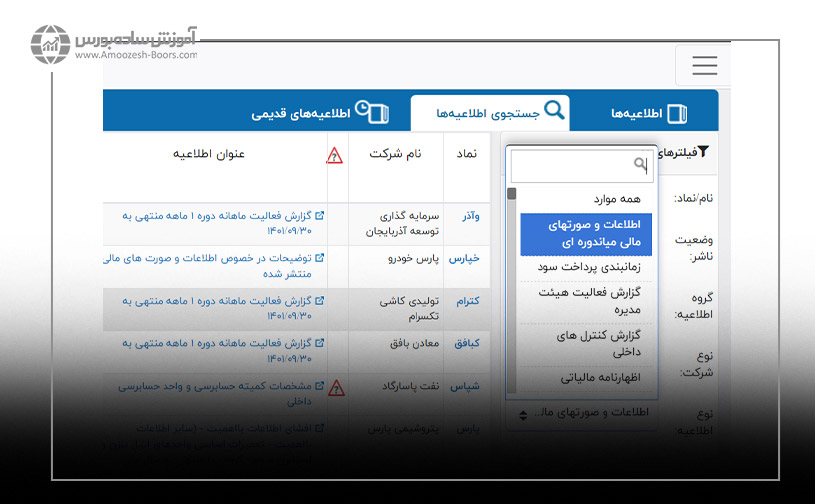The image size is (815, 504).
Task: Click external link icon on وآذر report
Action: [319, 214]
